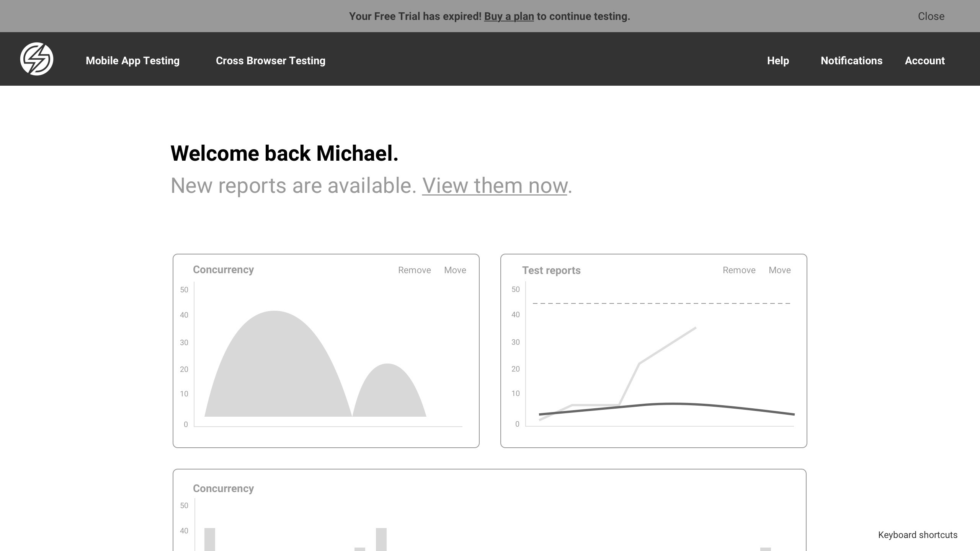Click the first bar in bottom Concurrency chart
Image resolution: width=980 pixels, height=551 pixels.
(x=210, y=540)
